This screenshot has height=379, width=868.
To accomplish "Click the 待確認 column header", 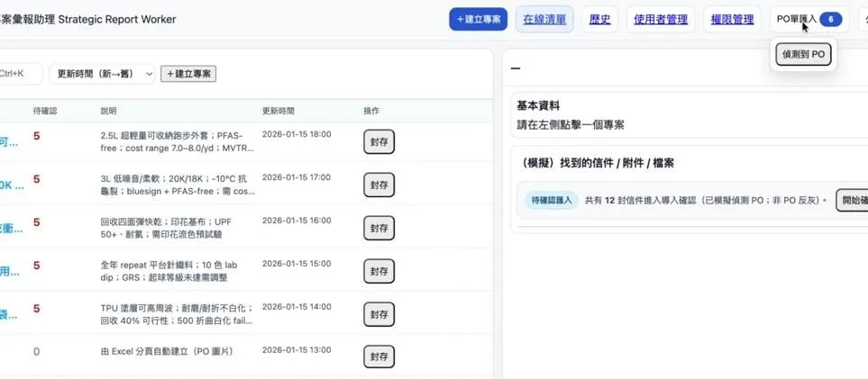I will click(x=45, y=111).
